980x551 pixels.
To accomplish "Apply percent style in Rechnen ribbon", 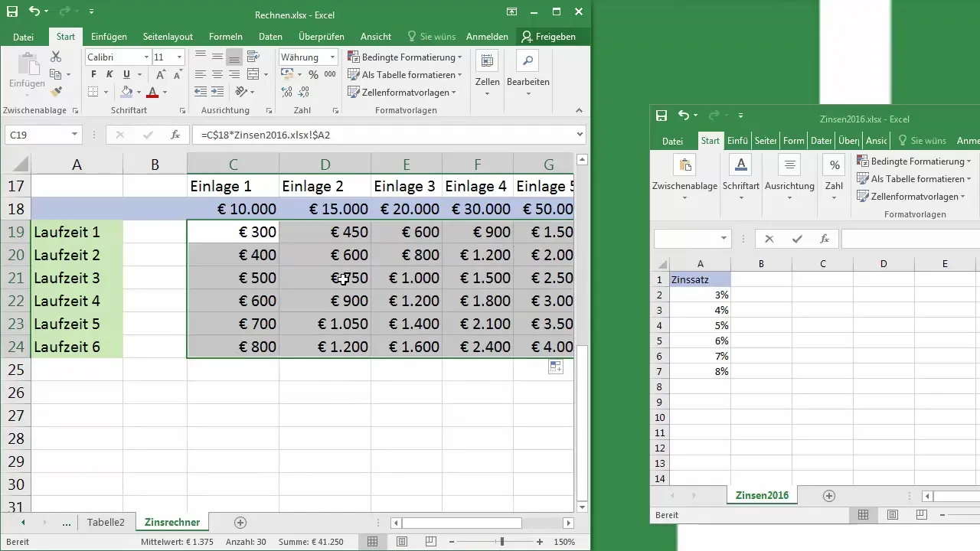I will click(313, 74).
